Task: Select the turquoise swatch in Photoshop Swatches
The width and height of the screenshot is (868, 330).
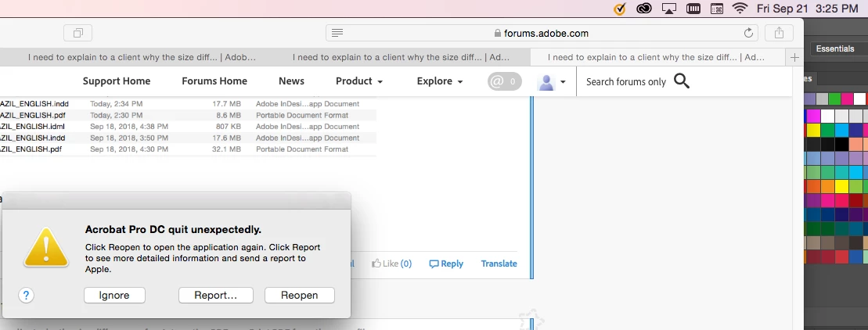Action: [x=841, y=173]
